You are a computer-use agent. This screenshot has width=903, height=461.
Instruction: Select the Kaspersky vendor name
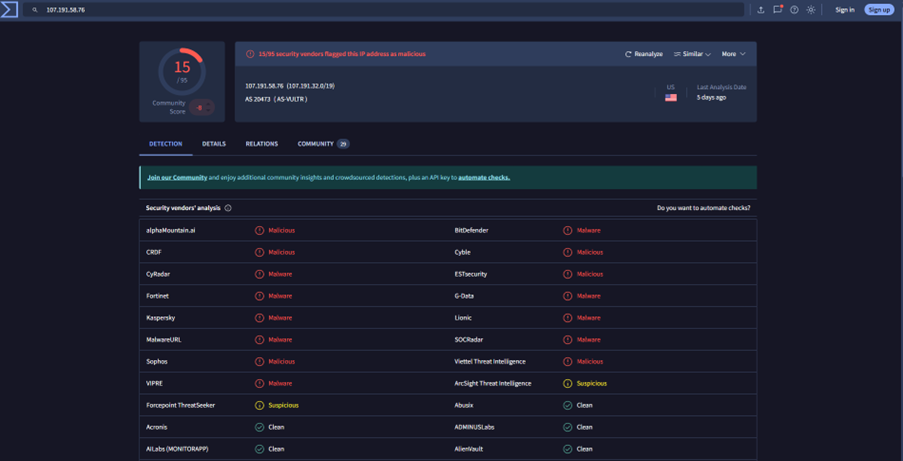pyautogui.click(x=160, y=318)
